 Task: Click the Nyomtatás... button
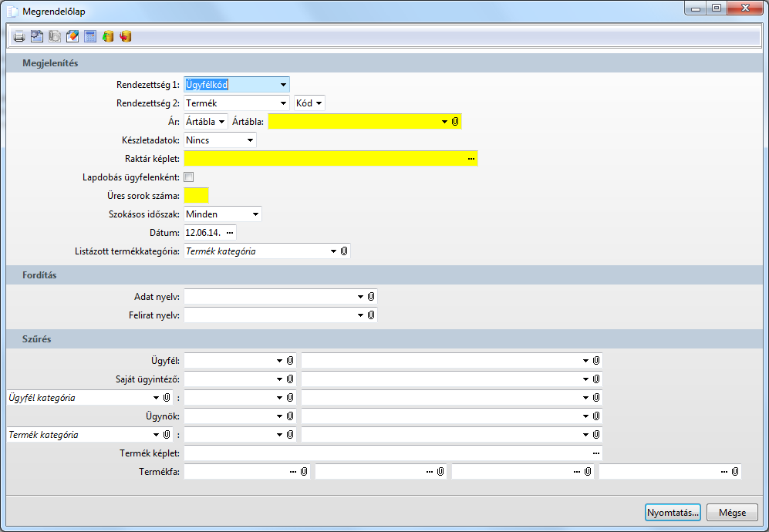[673, 513]
